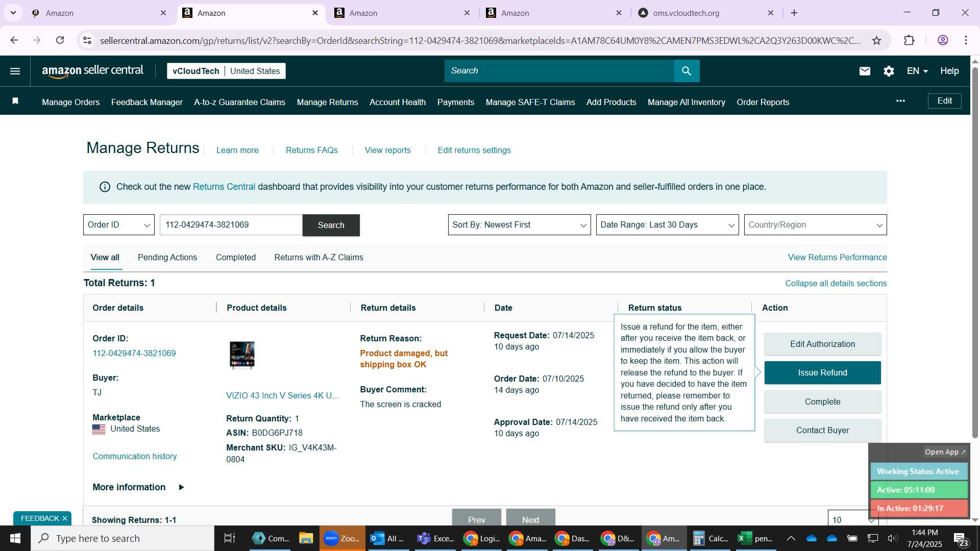Open Manage Orders in the nav bar
980x551 pixels.
tap(71, 102)
